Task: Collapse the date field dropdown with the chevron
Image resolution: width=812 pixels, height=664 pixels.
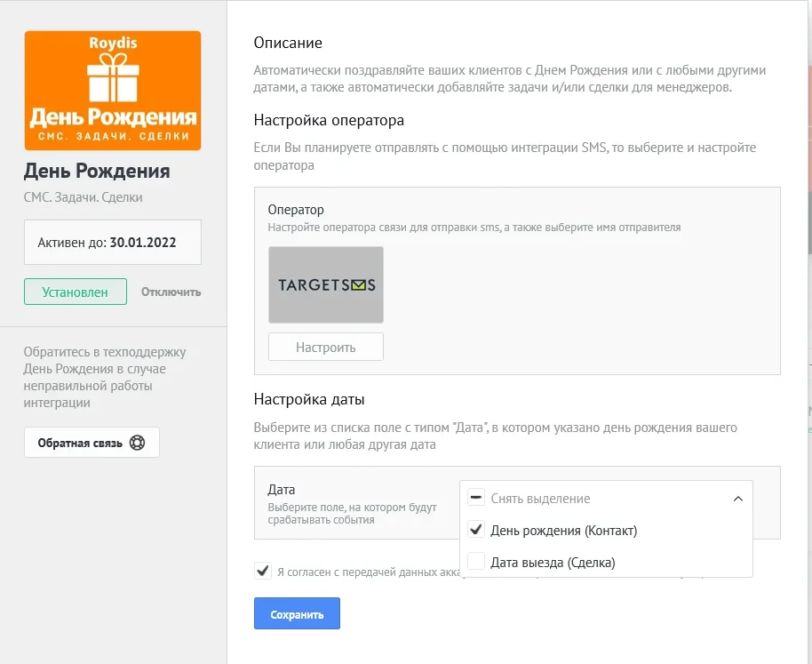Action: (738, 499)
